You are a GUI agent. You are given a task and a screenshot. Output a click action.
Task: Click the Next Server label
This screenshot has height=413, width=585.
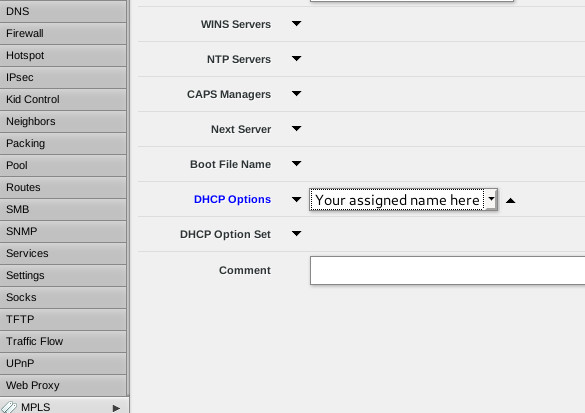(x=241, y=129)
